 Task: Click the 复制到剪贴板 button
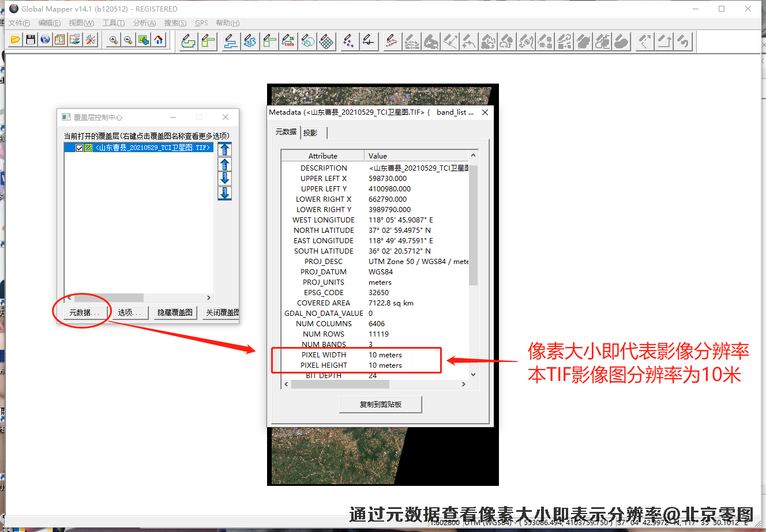(381, 405)
